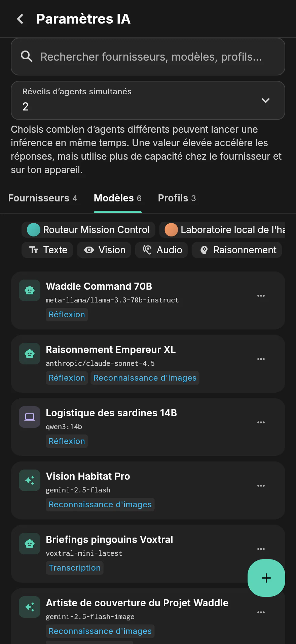Click the sparkle icon on Vision Habitat Pro
296x644 pixels.
30,480
